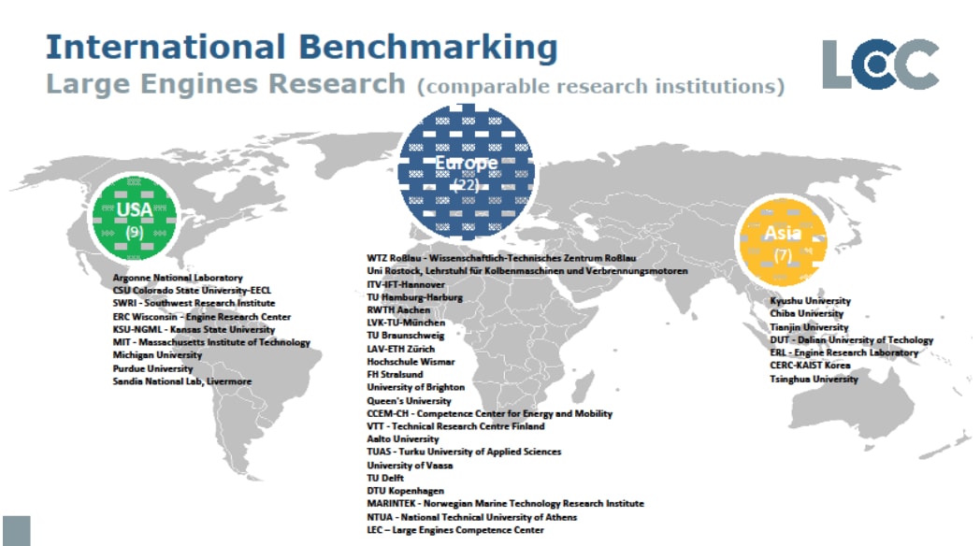Highlight "Kyushu University" in the Asia list
This screenshot has height=546, width=980.
tap(810, 301)
